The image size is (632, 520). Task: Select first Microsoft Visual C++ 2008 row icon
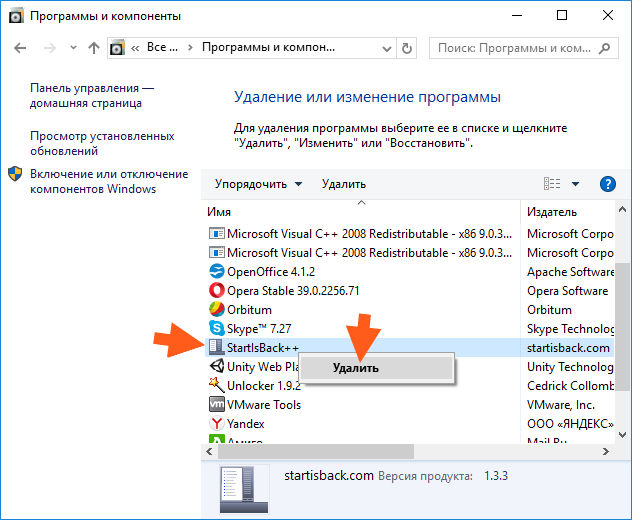tap(216, 233)
